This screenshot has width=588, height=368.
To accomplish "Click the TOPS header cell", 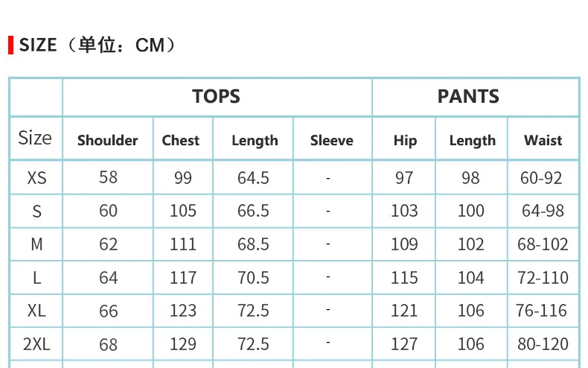I will click(x=217, y=97).
